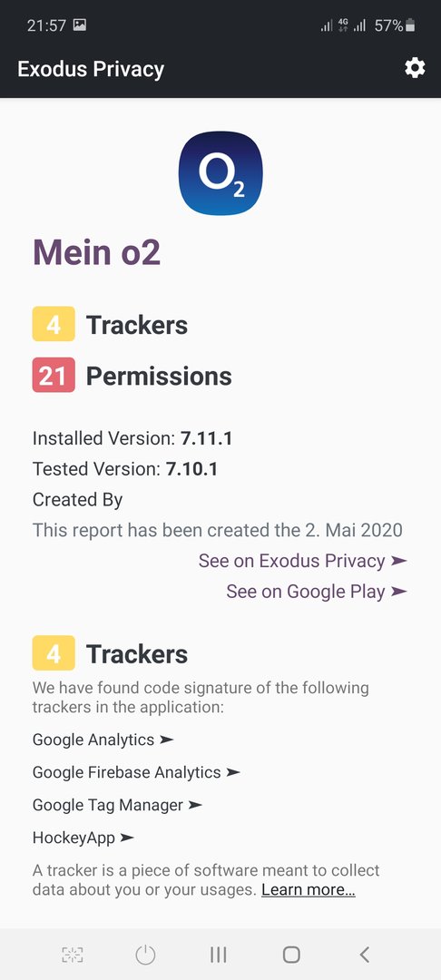
Task: Expand Google Tag Manager tracker details
Action: pos(117,805)
